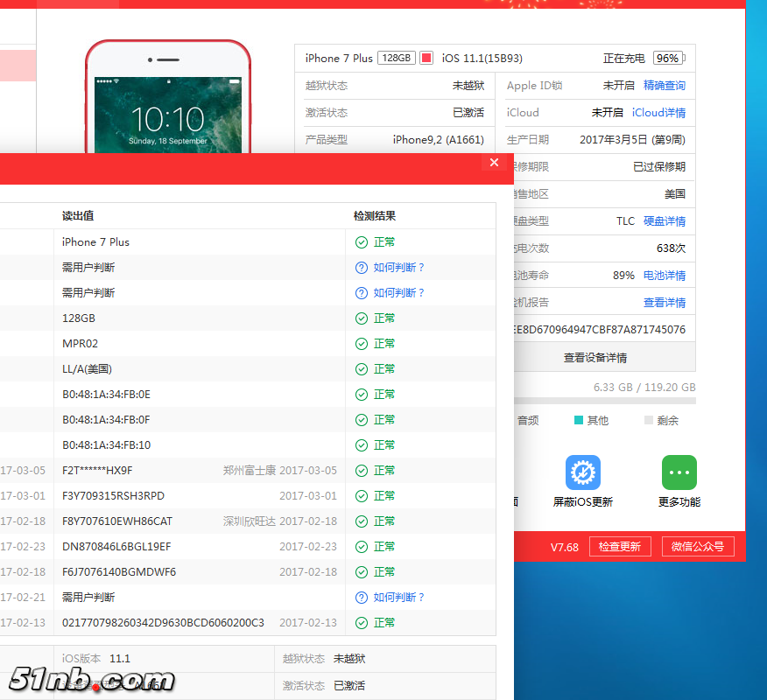This screenshot has height=700, width=767.
Task: Click the red device color swatch next to 128GB
Action: click(x=426, y=59)
